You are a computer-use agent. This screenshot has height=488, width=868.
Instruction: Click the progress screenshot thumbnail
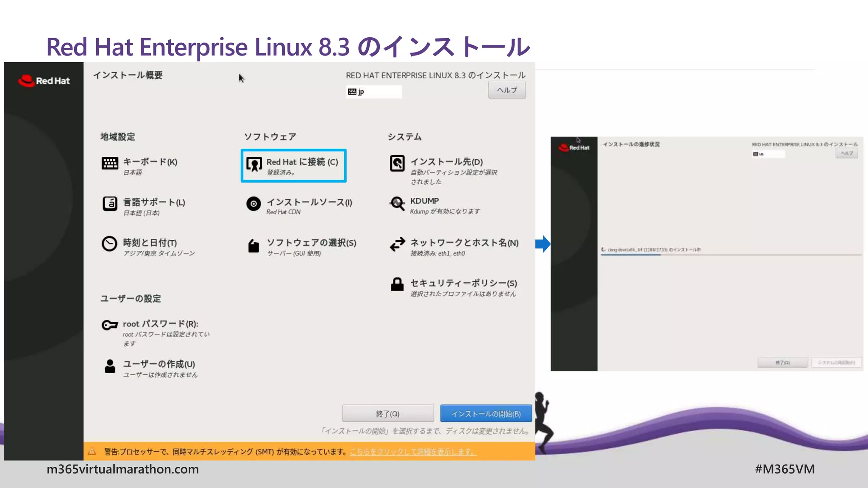pos(707,254)
